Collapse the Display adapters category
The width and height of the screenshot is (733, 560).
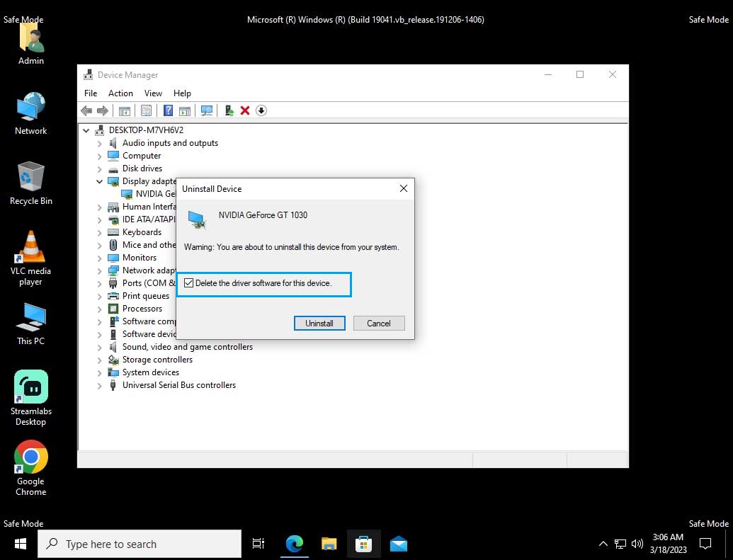coord(98,181)
